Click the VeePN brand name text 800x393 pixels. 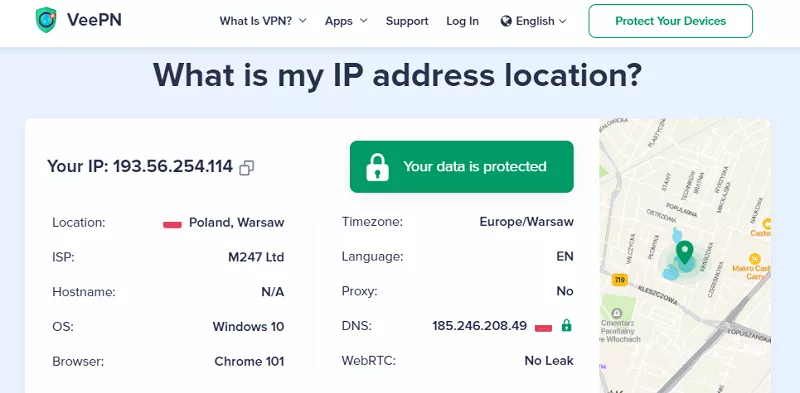[x=94, y=20]
